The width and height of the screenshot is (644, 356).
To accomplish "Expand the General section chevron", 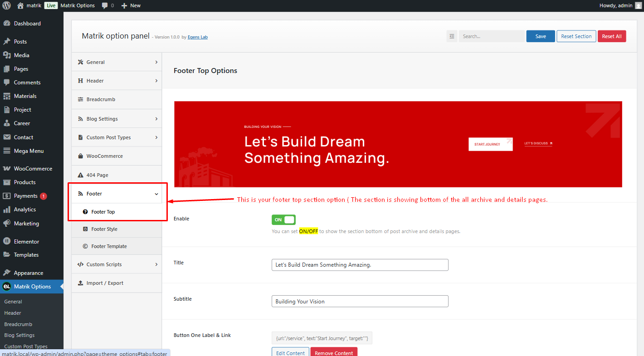I will point(156,62).
